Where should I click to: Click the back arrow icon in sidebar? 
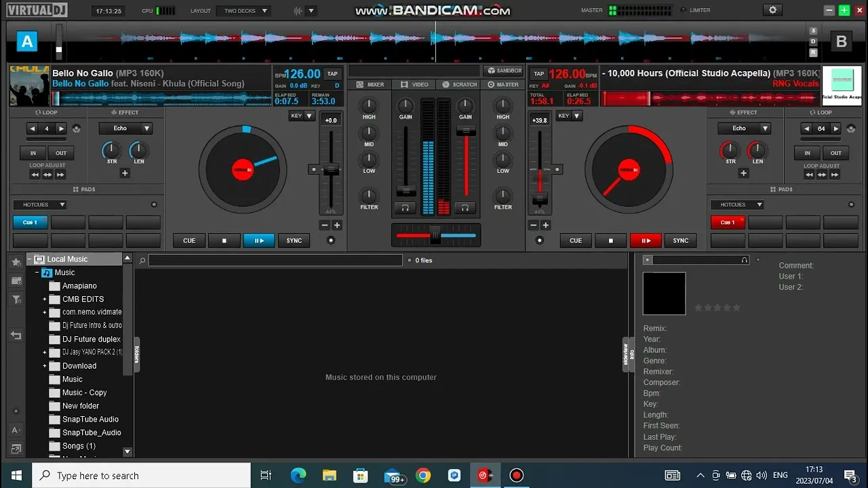[x=16, y=335]
